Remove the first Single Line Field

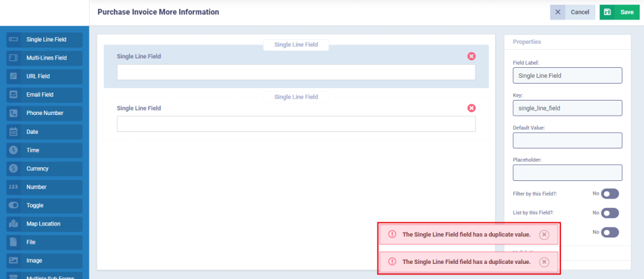pyautogui.click(x=472, y=56)
